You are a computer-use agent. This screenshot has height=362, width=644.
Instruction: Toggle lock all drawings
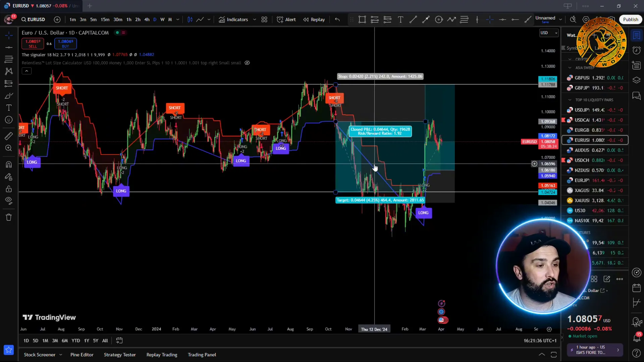(x=9, y=189)
